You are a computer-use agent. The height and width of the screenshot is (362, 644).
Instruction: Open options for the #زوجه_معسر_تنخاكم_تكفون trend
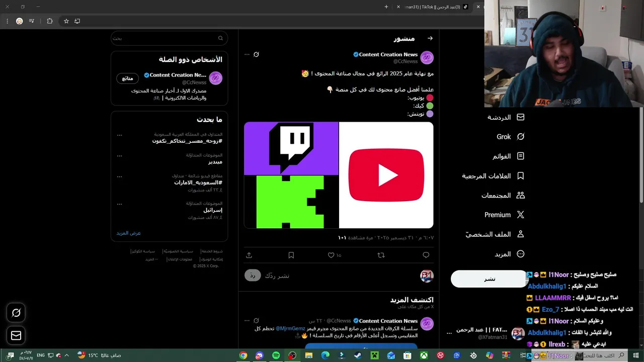click(x=119, y=135)
